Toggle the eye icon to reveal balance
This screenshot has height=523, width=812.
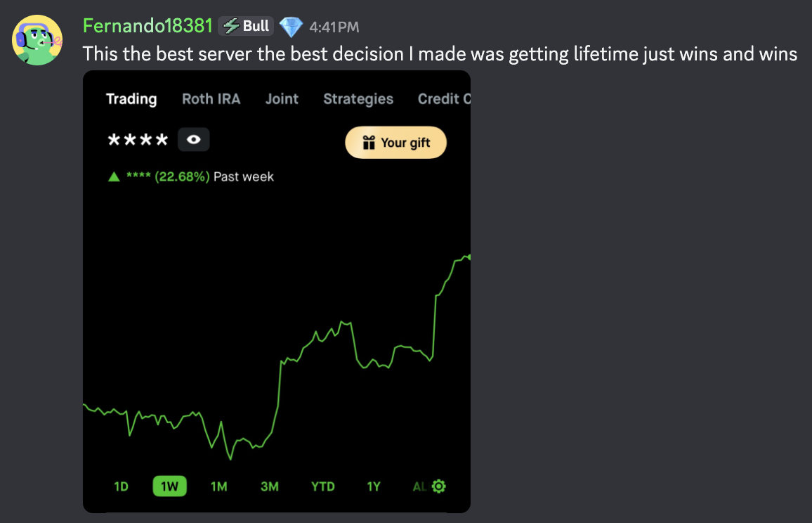click(x=194, y=139)
